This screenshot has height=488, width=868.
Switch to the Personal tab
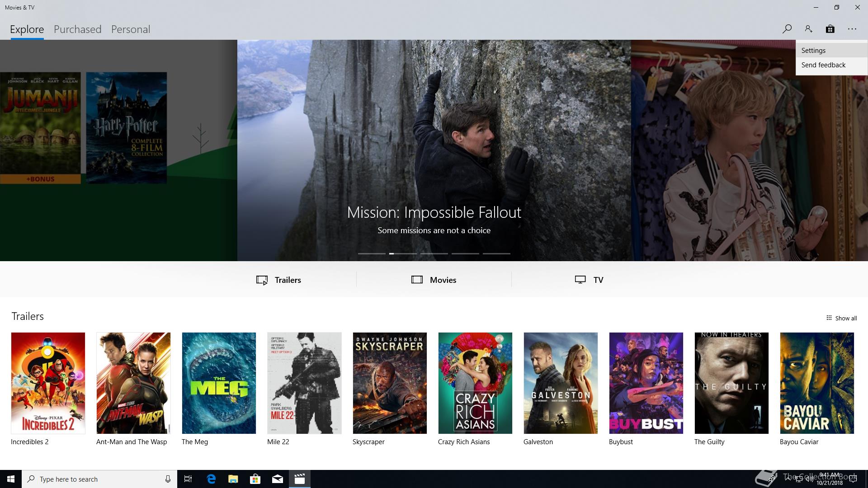pos(131,29)
